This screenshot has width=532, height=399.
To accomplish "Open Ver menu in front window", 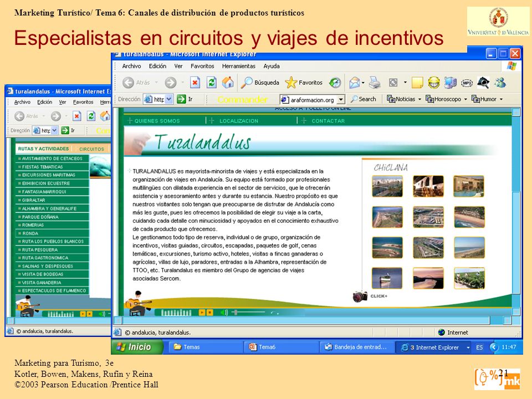I will point(178,66).
